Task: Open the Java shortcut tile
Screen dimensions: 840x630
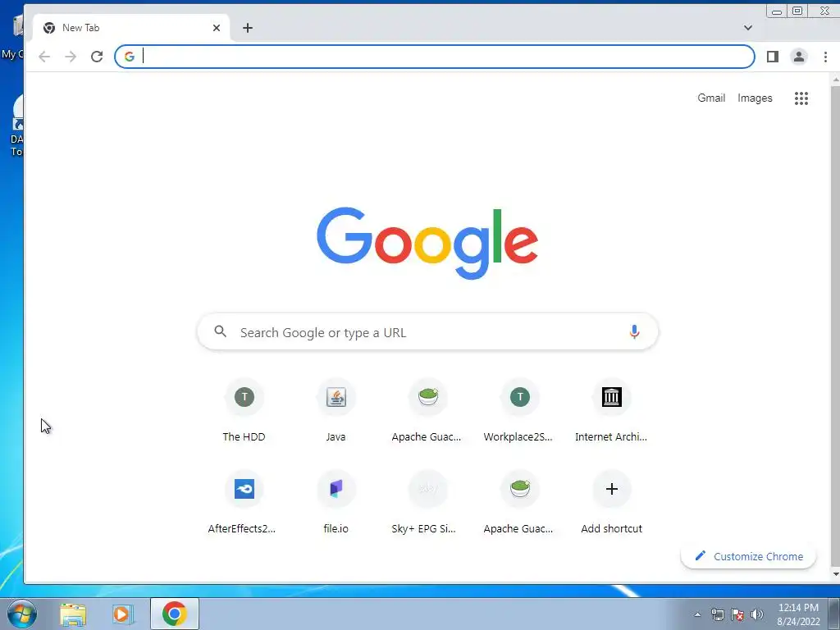Action: pyautogui.click(x=336, y=411)
